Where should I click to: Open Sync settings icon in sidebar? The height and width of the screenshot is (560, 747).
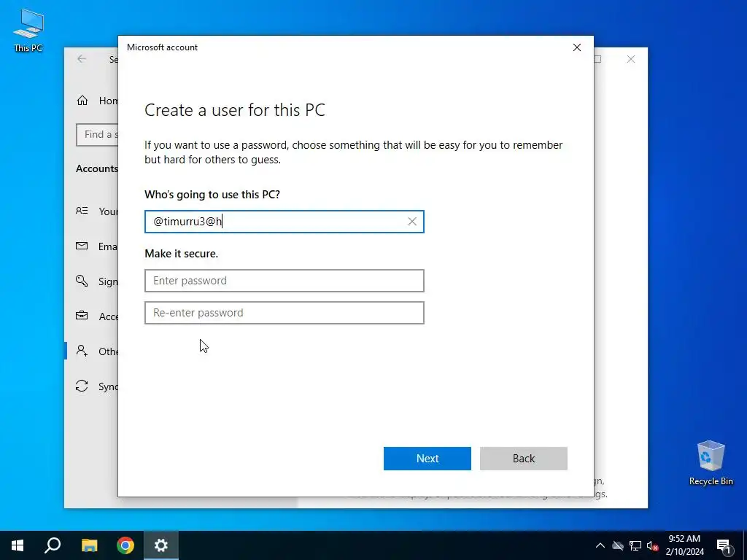(x=82, y=386)
